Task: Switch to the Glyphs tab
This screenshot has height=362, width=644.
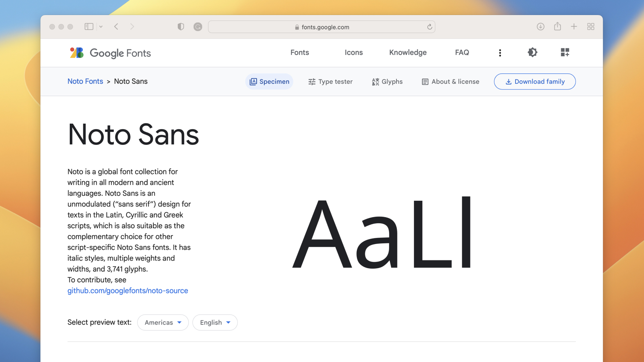Action: click(387, 81)
